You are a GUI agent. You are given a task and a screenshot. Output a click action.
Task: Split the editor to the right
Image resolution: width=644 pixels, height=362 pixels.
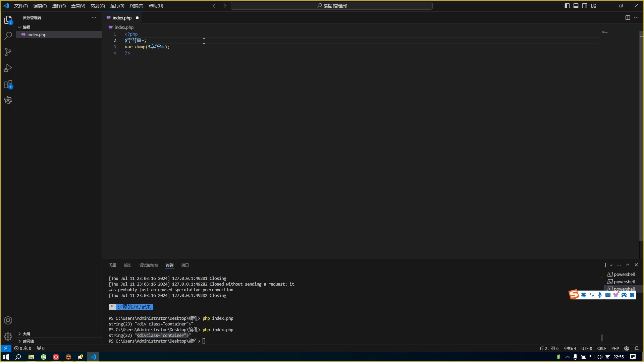pyautogui.click(x=628, y=18)
